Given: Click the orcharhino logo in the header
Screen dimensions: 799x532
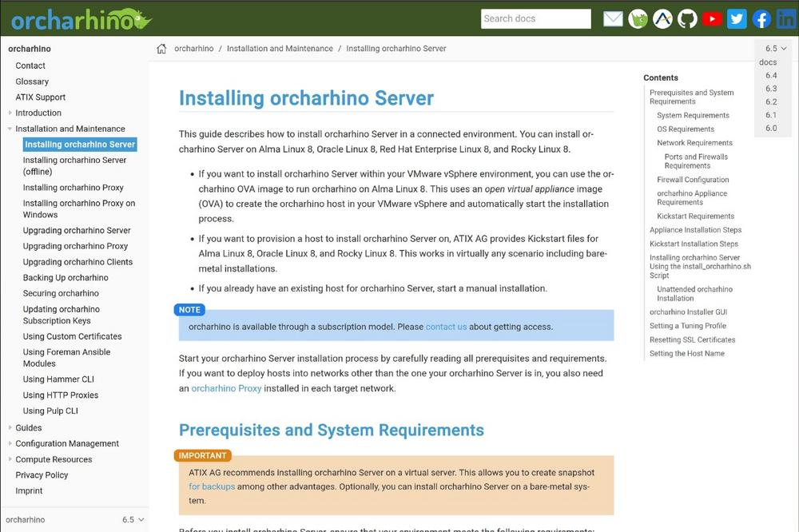Looking at the screenshot, I should (x=81, y=19).
